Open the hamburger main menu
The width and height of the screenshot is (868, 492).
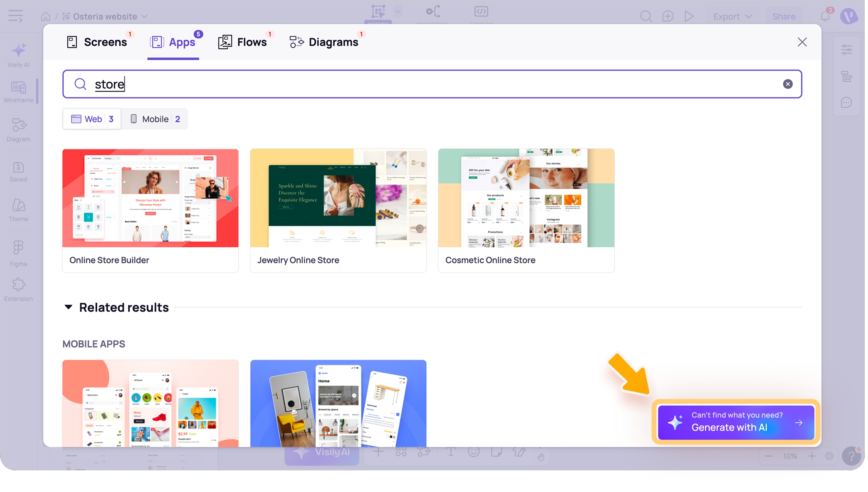[16, 16]
